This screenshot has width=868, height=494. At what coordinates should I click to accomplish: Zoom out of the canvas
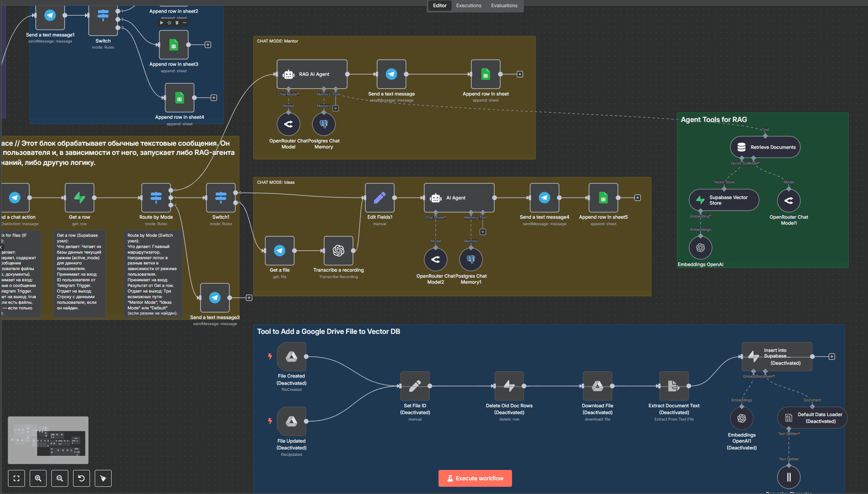point(60,478)
